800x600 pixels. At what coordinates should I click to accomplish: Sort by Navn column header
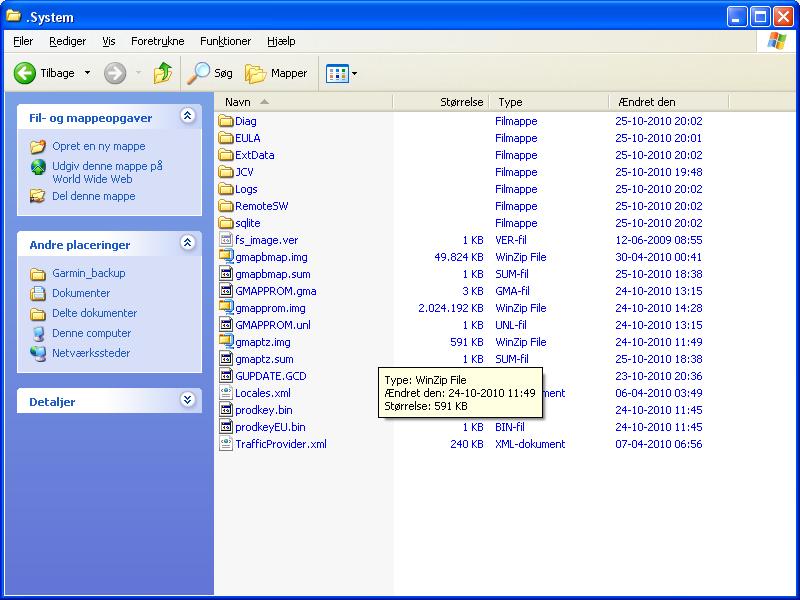(x=304, y=102)
